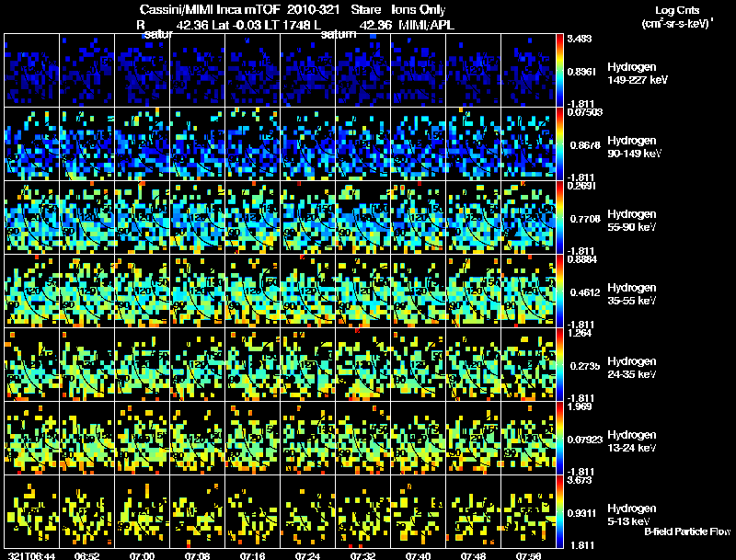Select the 149-227 keV panel at 07:24

pyautogui.click(x=308, y=71)
